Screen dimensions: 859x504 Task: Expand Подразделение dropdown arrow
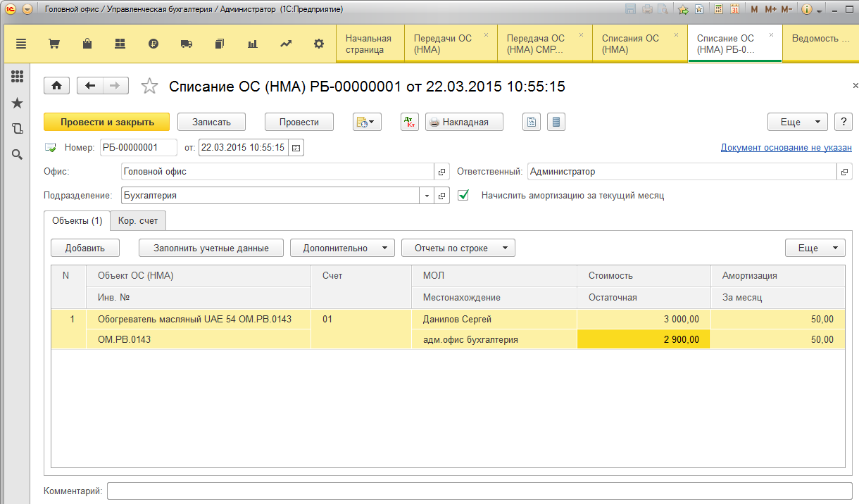pyautogui.click(x=427, y=196)
